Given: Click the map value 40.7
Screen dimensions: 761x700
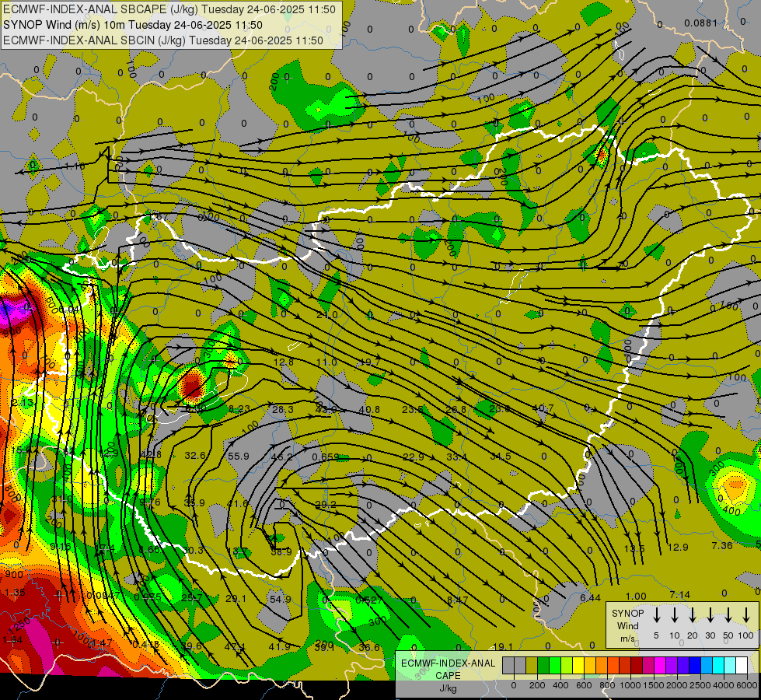Looking at the screenshot, I should pyautogui.click(x=543, y=408).
